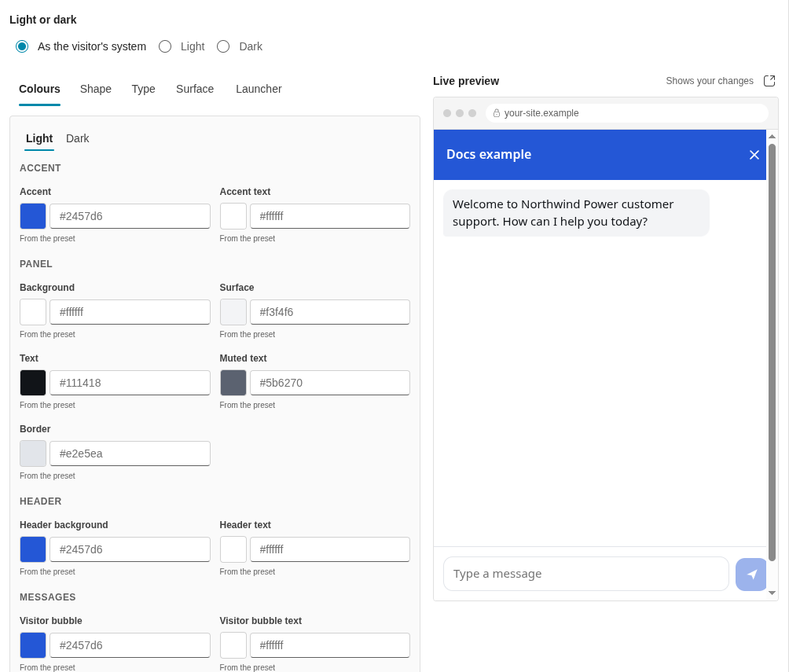Click the Border hex input field
The width and height of the screenshot is (789, 672).
(x=130, y=454)
